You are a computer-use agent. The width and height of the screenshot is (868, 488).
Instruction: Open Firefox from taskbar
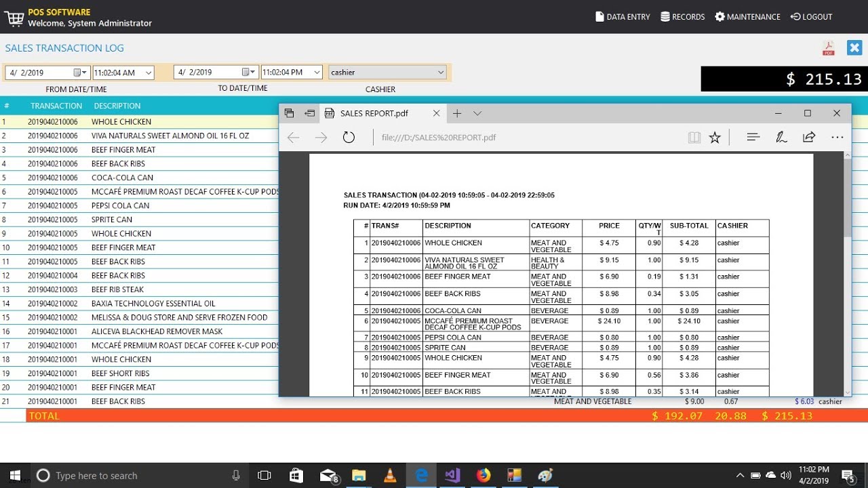[x=484, y=475]
